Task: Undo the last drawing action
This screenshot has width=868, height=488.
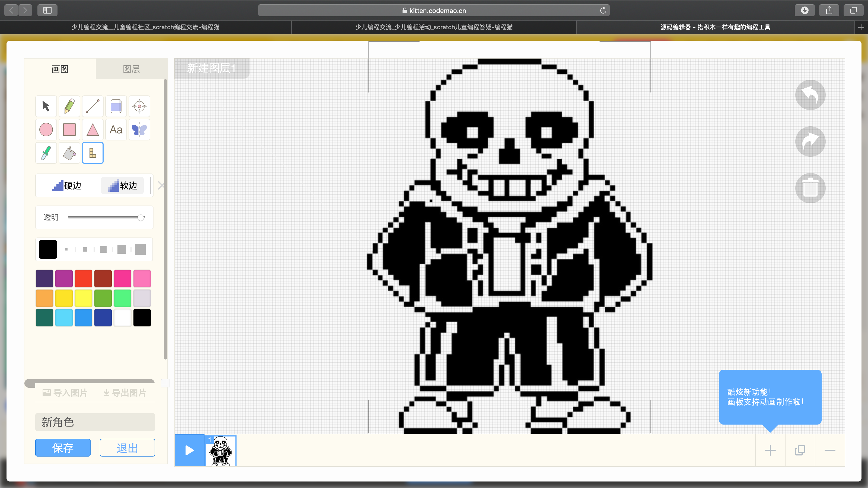Action: coord(810,95)
